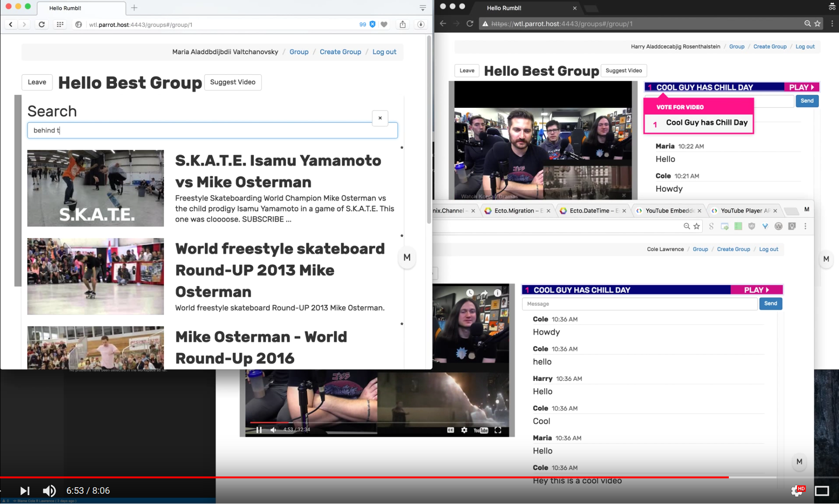Viewport: 839px width, 504px height.
Task: Seek on the embedded player progress bar
Action: [x=377, y=422]
